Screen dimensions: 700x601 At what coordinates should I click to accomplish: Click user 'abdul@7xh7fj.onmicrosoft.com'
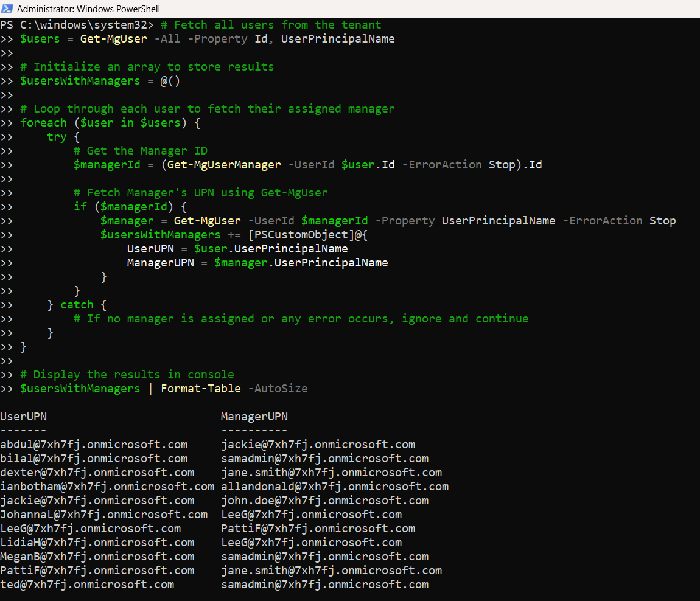coord(94,445)
